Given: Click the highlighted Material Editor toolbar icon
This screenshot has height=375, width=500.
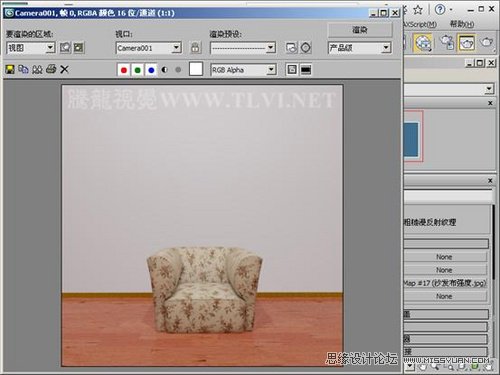Looking at the screenshot, I should click(423, 43).
